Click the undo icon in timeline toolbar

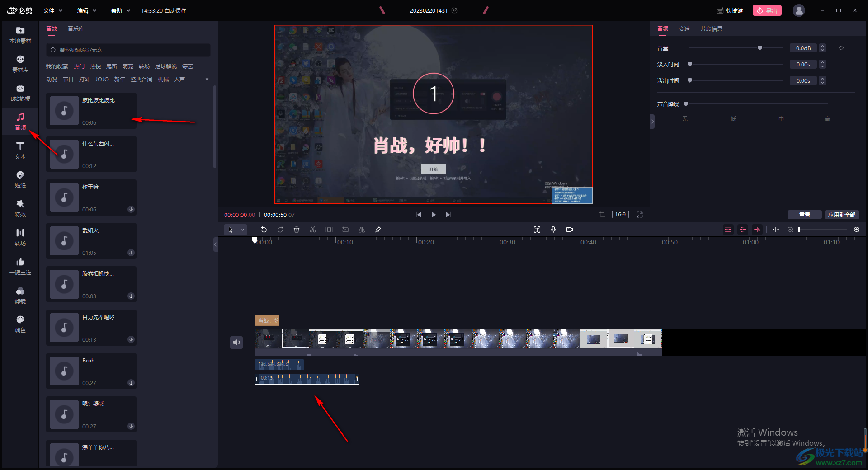point(264,230)
